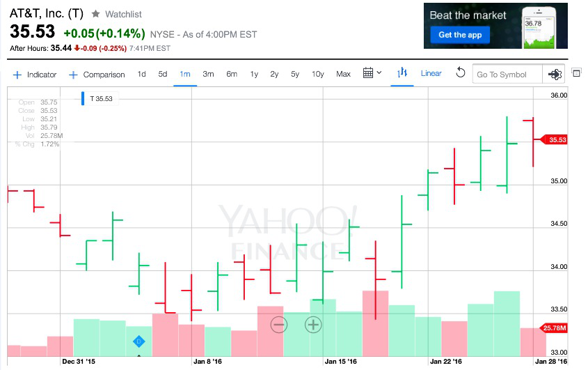Add AT&T to Watchlist via star
Viewport: 588px width, 370px height.
click(x=96, y=14)
